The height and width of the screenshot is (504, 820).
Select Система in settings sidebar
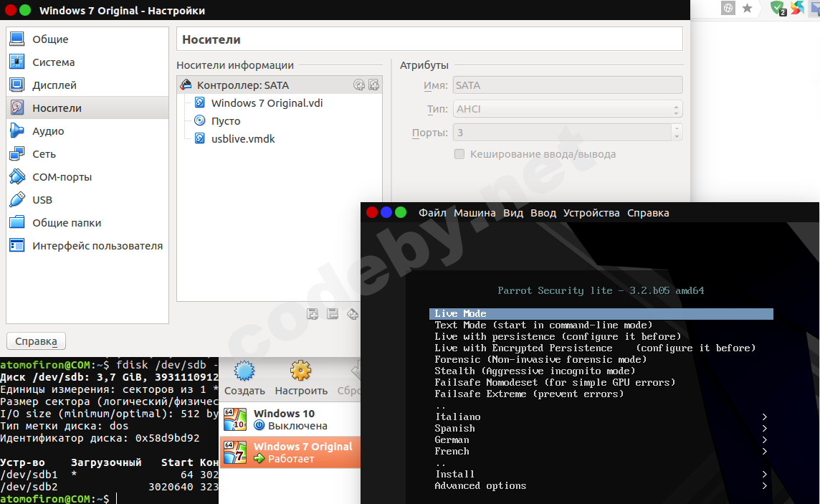(53, 62)
